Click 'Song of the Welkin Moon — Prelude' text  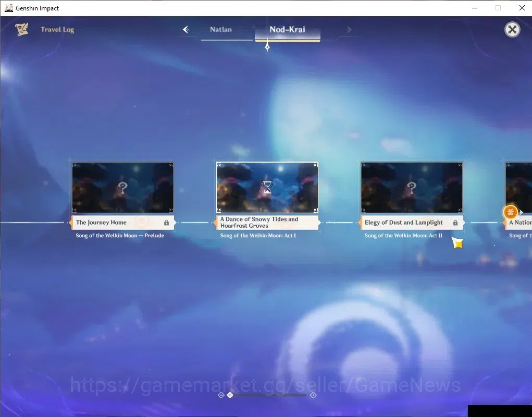click(x=120, y=236)
